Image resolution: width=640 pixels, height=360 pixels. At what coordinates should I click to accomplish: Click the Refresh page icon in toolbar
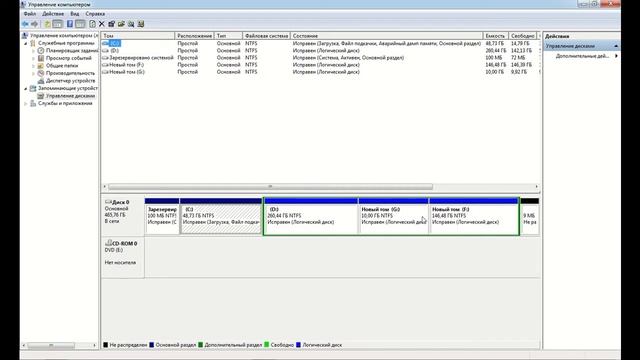93,24
